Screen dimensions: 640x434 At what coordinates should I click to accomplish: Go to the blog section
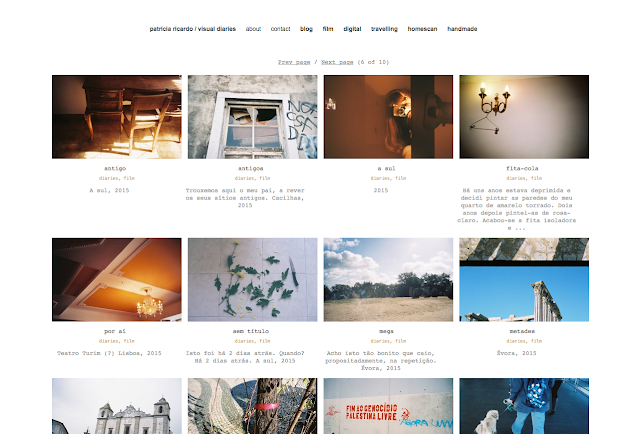[x=306, y=29]
